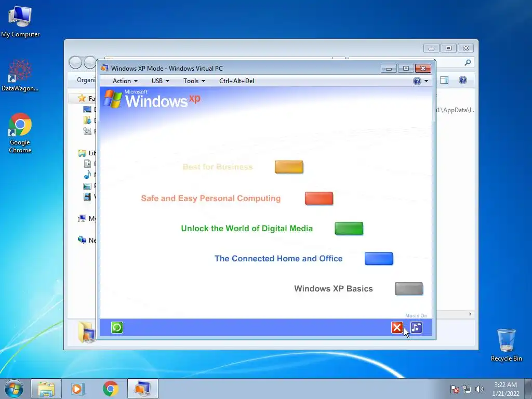
Task: Close the Windows XP Mode window
Action: [423, 69]
